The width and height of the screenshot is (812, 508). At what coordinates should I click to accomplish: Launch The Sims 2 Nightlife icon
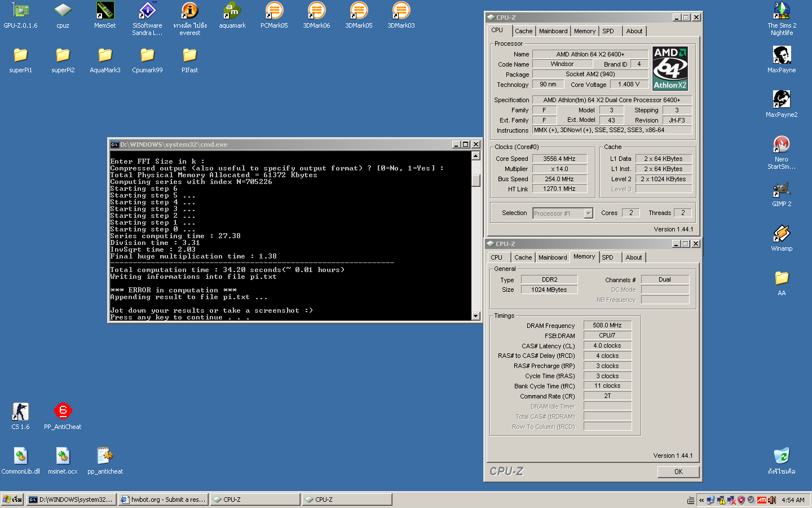pyautogui.click(x=782, y=19)
